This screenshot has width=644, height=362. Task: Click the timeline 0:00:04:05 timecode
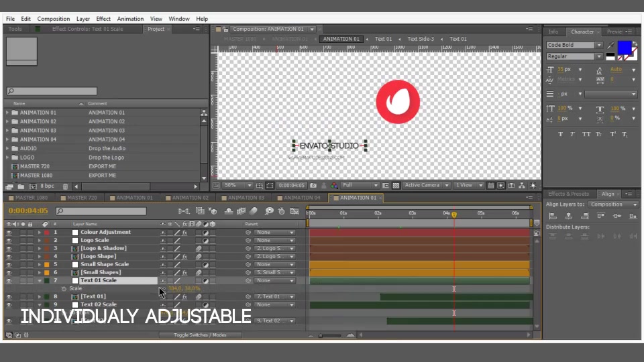pos(28,210)
